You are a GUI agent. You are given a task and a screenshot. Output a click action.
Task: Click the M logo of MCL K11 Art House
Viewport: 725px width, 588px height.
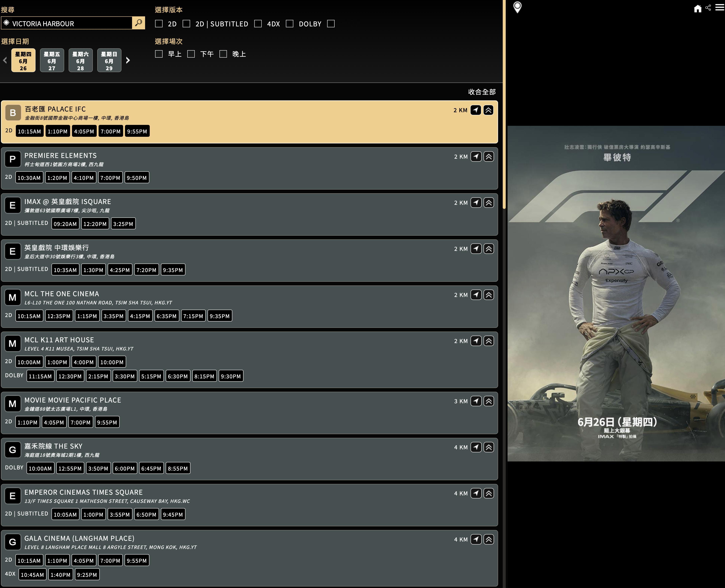(x=12, y=343)
